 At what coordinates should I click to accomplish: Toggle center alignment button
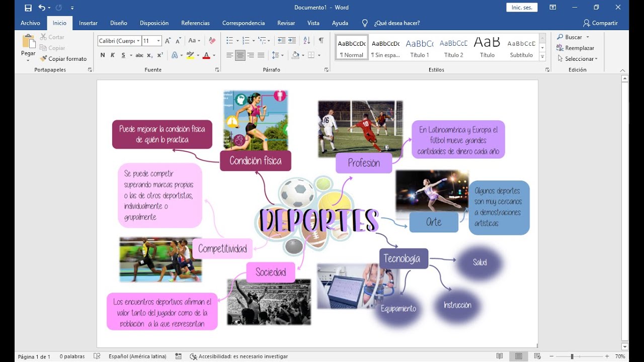point(240,55)
